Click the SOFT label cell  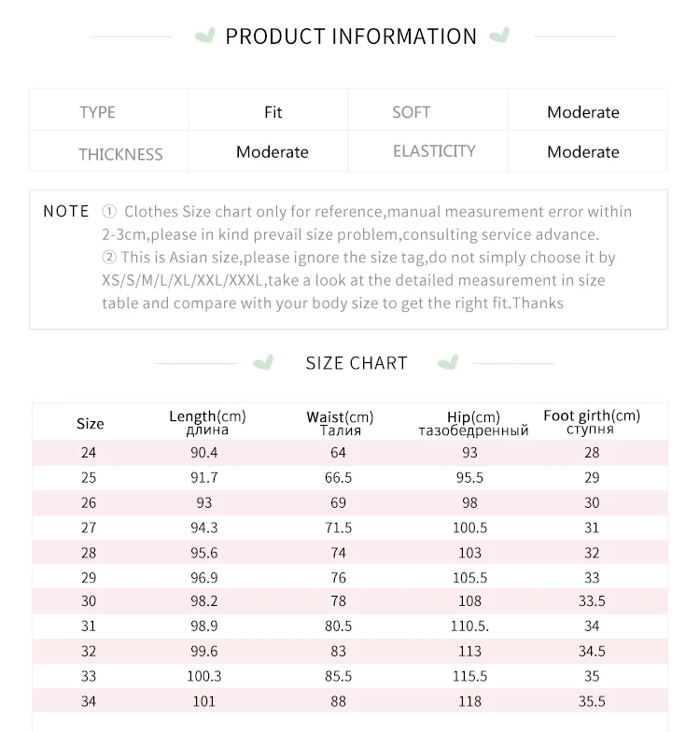coord(412,112)
